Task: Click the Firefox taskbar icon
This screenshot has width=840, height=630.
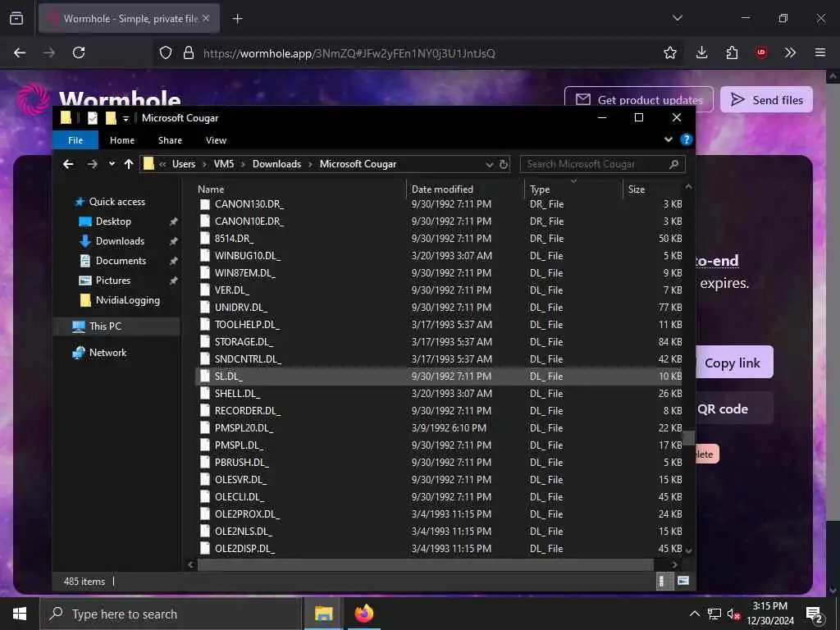Action: click(363, 614)
